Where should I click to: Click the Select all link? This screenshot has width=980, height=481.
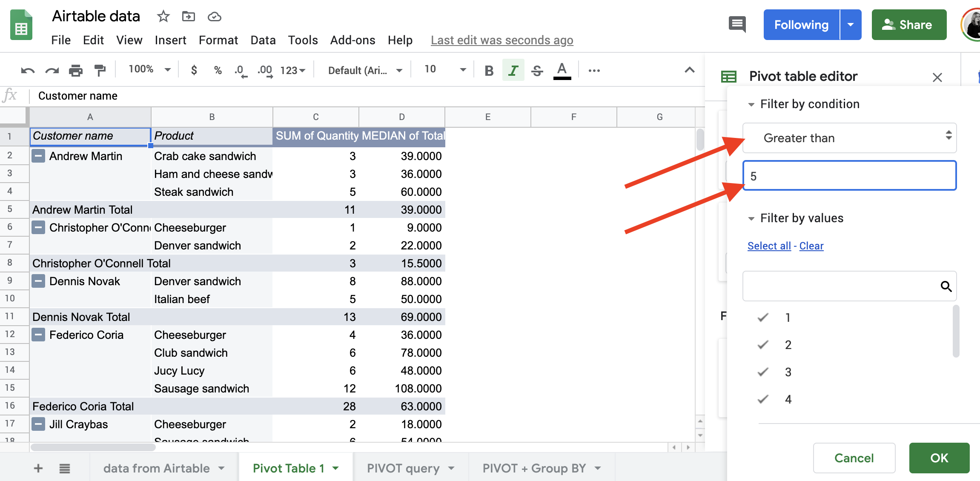point(769,246)
